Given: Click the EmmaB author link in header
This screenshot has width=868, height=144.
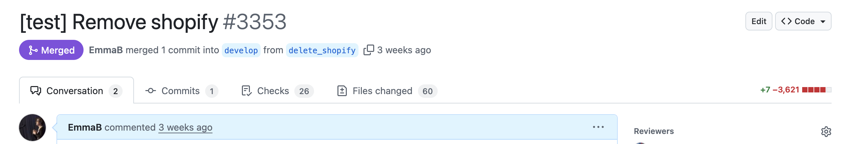Looking at the screenshot, I should pos(106,50).
